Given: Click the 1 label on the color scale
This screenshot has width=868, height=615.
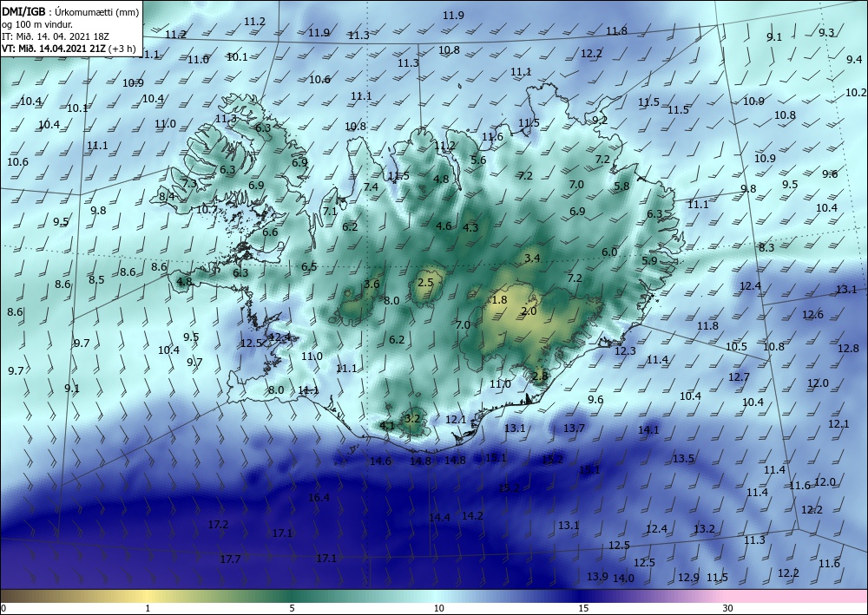Looking at the screenshot, I should click(x=148, y=608).
